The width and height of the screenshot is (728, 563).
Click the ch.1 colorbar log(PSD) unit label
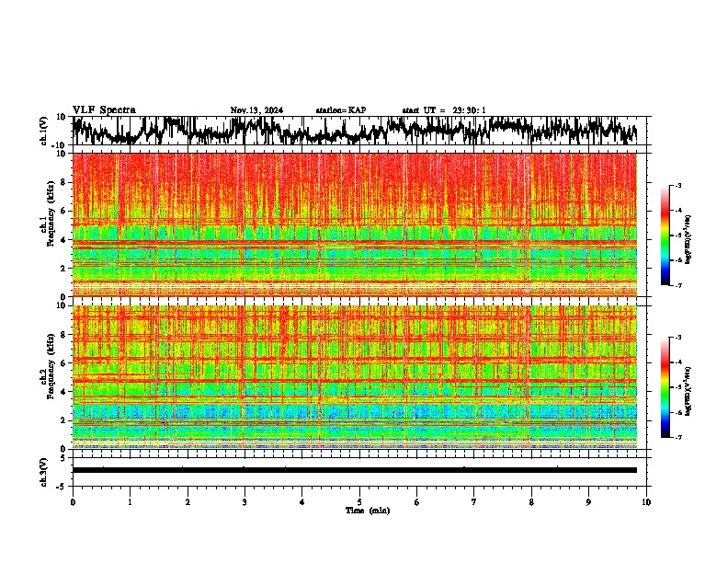[688, 240]
